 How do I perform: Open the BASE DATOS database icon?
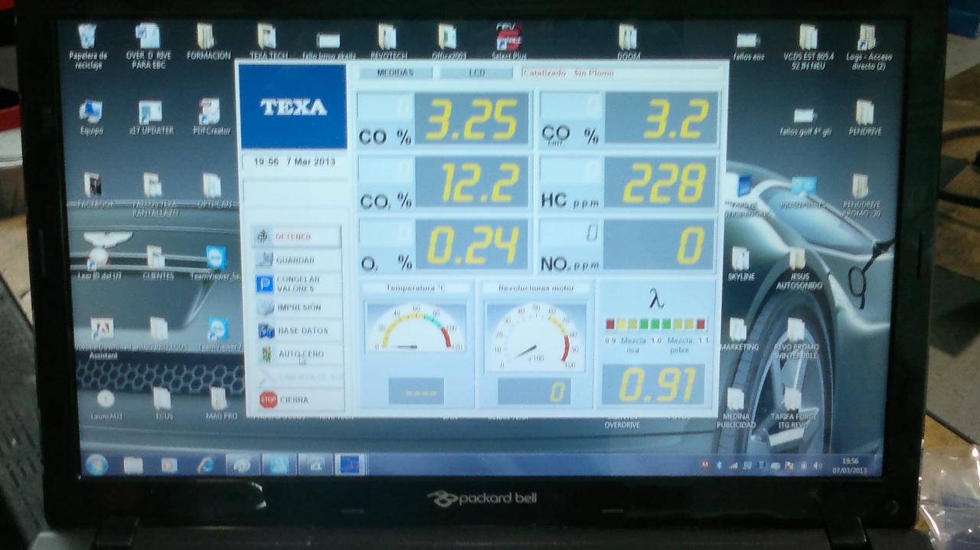tap(266, 331)
